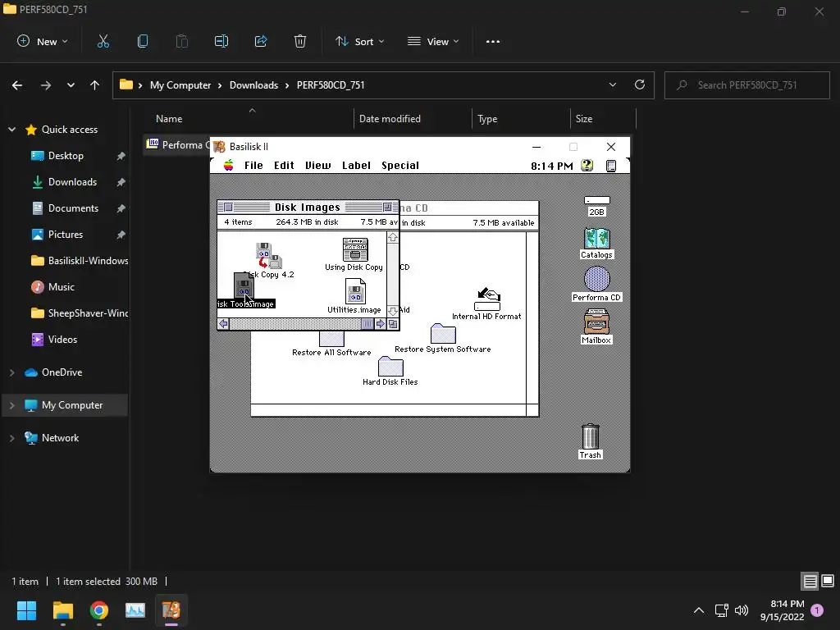The height and width of the screenshot is (630, 840).
Task: Click the Cut scissors icon
Action: point(103,41)
